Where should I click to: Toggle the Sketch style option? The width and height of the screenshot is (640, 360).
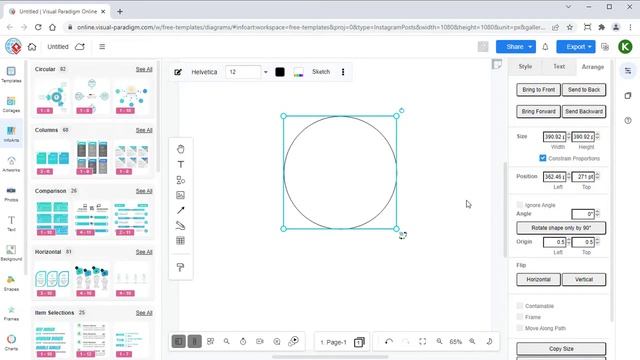(x=321, y=72)
